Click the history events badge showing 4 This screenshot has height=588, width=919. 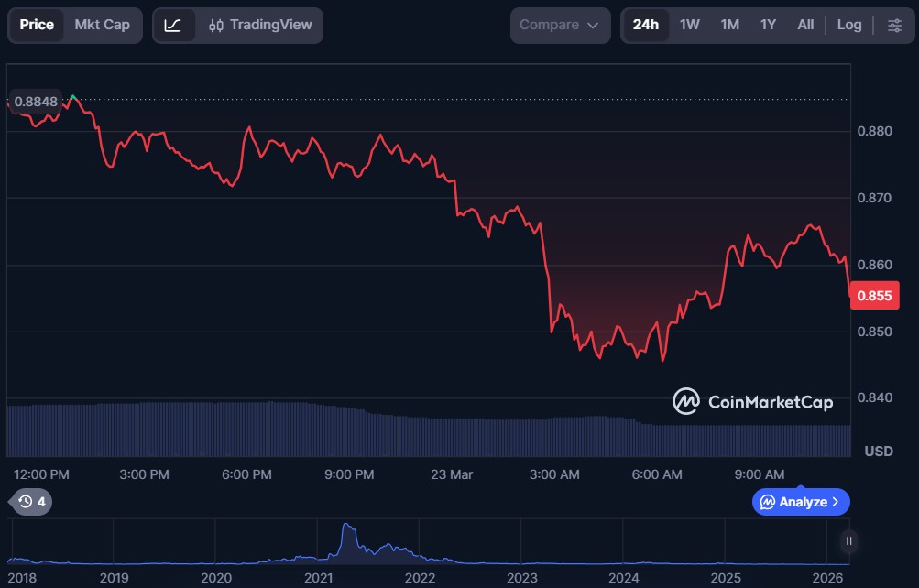[x=32, y=501]
